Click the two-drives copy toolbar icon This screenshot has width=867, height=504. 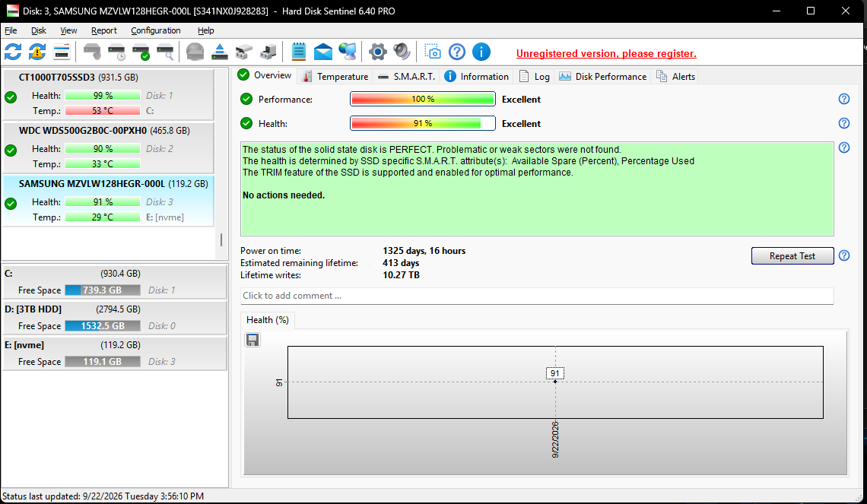pos(244,52)
